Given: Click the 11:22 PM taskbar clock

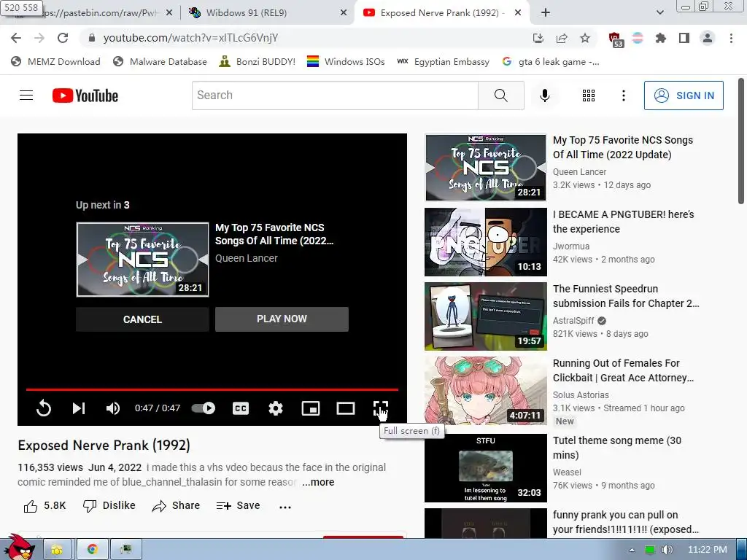Looking at the screenshot, I should coord(707,550).
